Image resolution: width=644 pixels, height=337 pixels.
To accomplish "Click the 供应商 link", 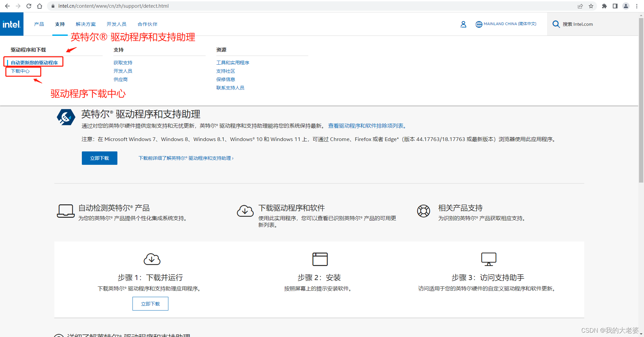I will point(120,79).
